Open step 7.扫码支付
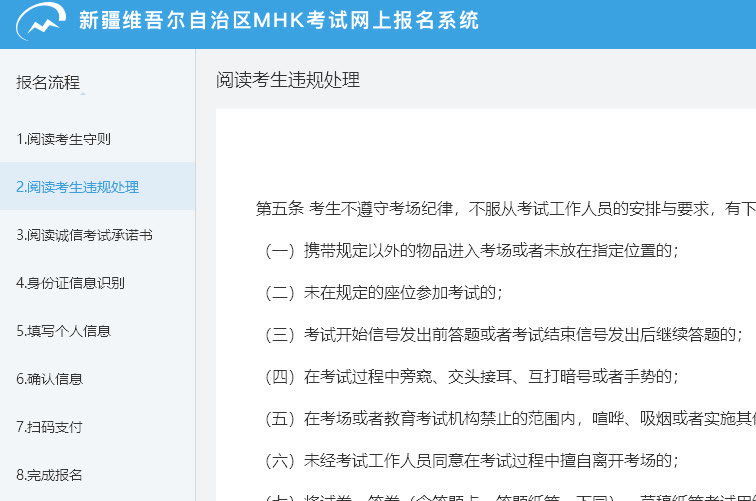The width and height of the screenshot is (756, 501). 49,427
